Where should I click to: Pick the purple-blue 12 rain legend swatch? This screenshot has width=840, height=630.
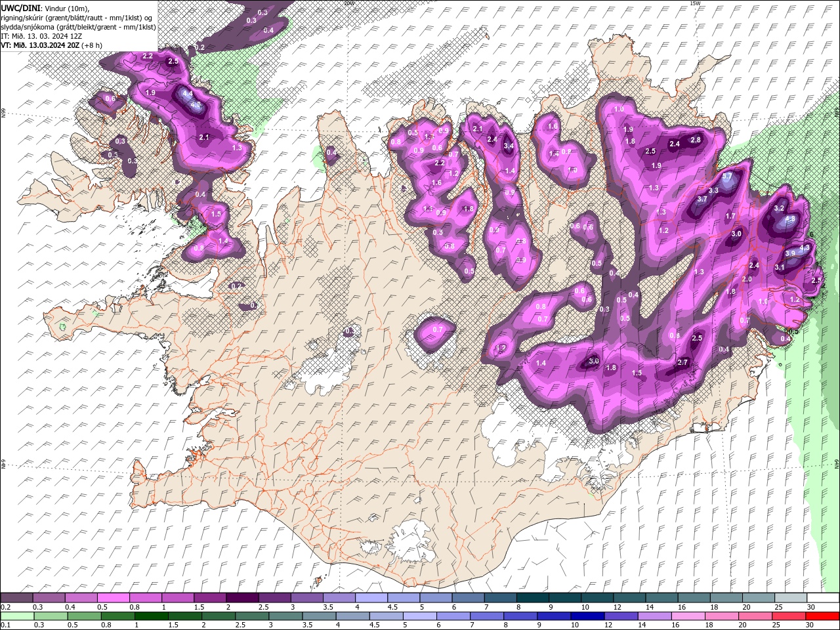pyautogui.click(x=620, y=616)
